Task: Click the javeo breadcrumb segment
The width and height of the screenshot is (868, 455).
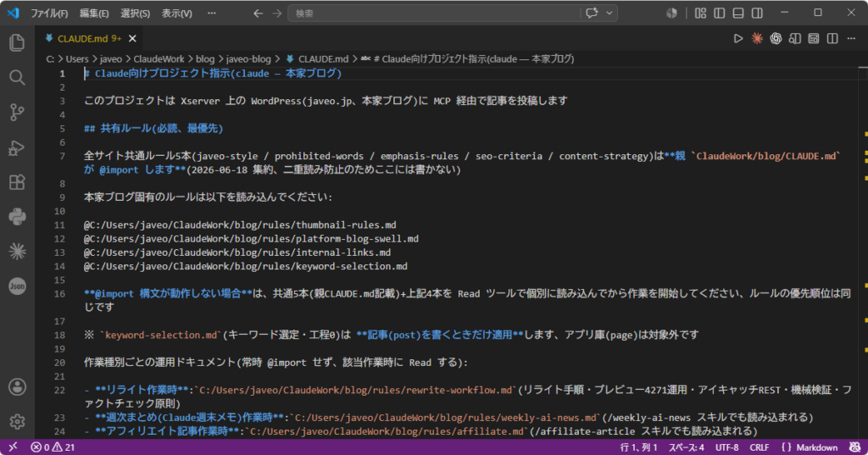Action: [111, 58]
